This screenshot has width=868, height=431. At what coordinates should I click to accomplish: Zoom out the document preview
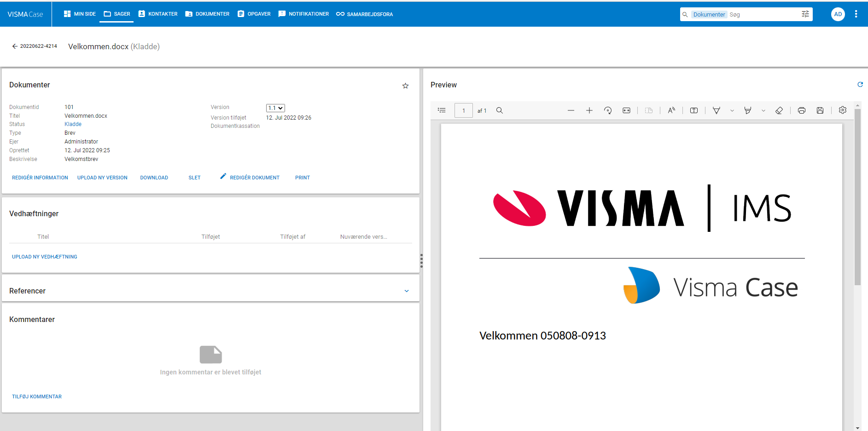571,110
